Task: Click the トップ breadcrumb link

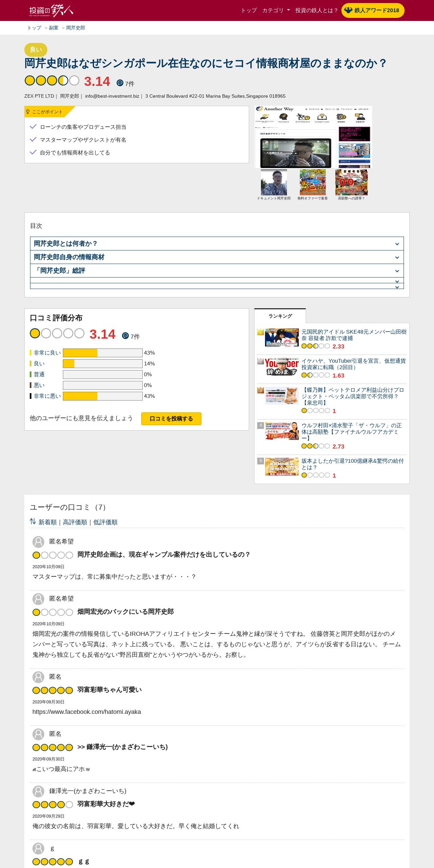Action: tap(34, 28)
